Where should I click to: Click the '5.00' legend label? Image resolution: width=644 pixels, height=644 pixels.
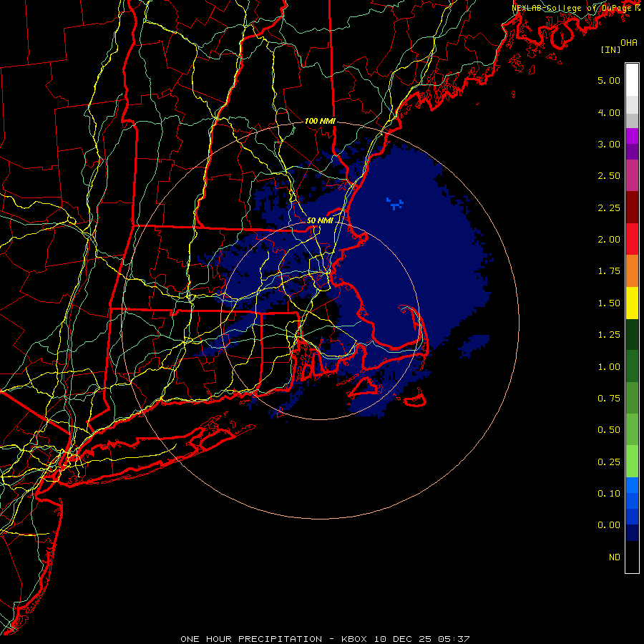coord(609,80)
